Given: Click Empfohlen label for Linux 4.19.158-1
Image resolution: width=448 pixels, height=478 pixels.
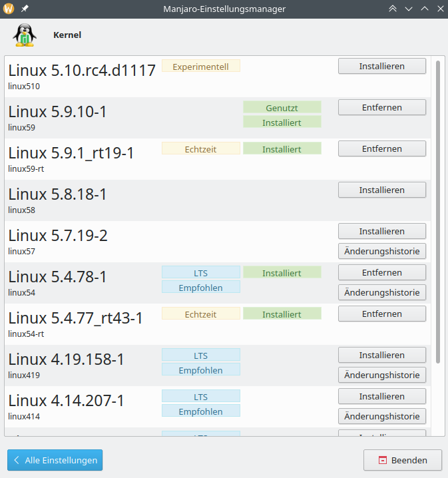Looking at the screenshot, I should 201,369.
